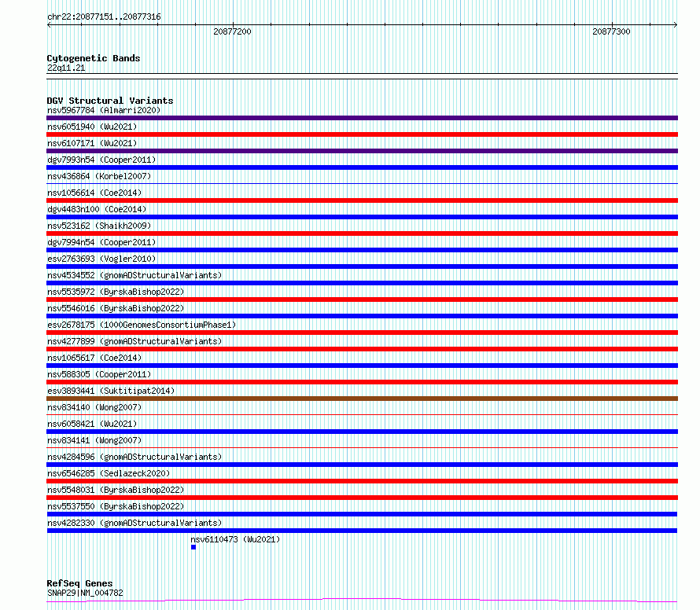Open the nsv5546016 (ByrskaBishop2022) label
This screenshot has height=610, width=700.
pyautogui.click(x=116, y=308)
